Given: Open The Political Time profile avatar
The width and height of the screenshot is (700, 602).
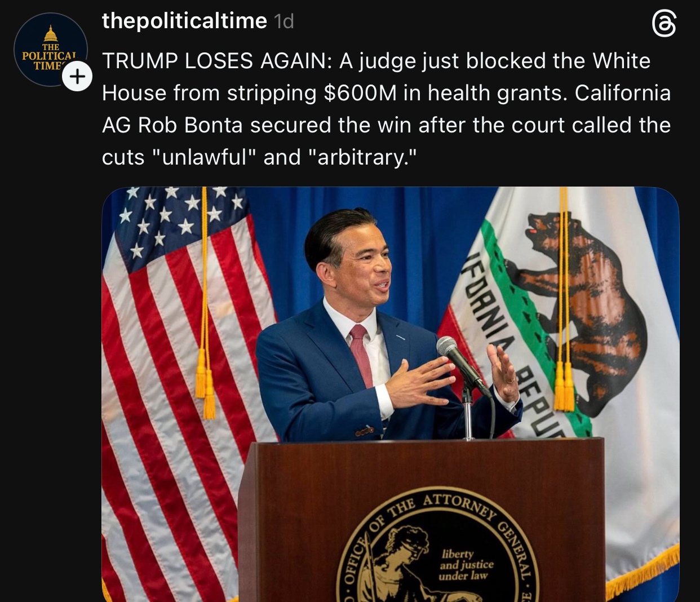Looking at the screenshot, I should click(51, 50).
